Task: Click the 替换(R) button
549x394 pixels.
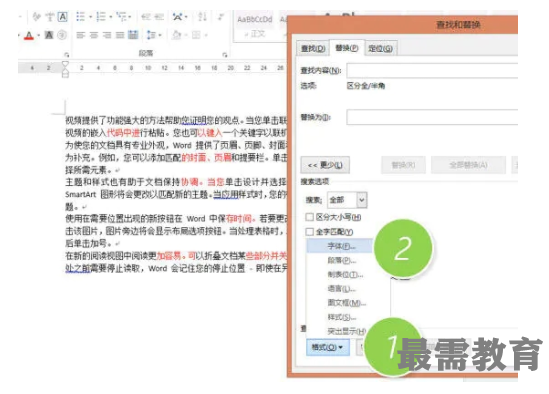Action: pyautogui.click(x=403, y=165)
